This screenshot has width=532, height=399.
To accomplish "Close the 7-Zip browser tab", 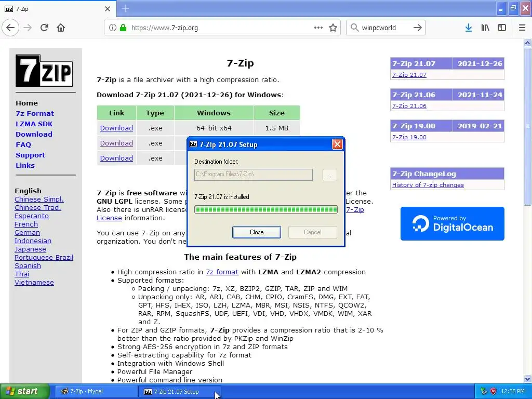I will click(x=108, y=9).
